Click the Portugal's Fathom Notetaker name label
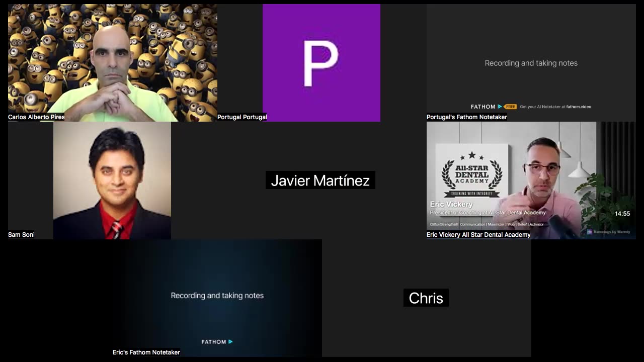 [467, 117]
